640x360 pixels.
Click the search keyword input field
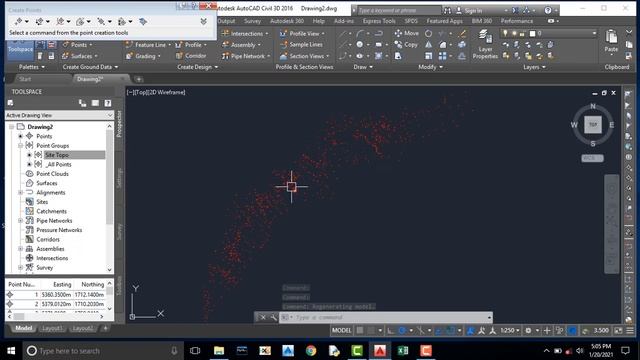coord(399,11)
